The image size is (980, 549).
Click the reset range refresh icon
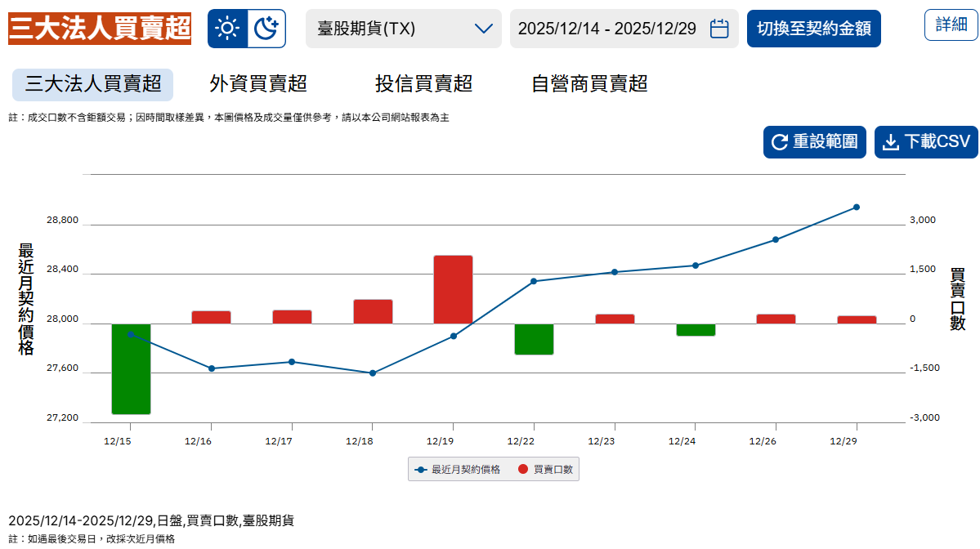[780, 142]
